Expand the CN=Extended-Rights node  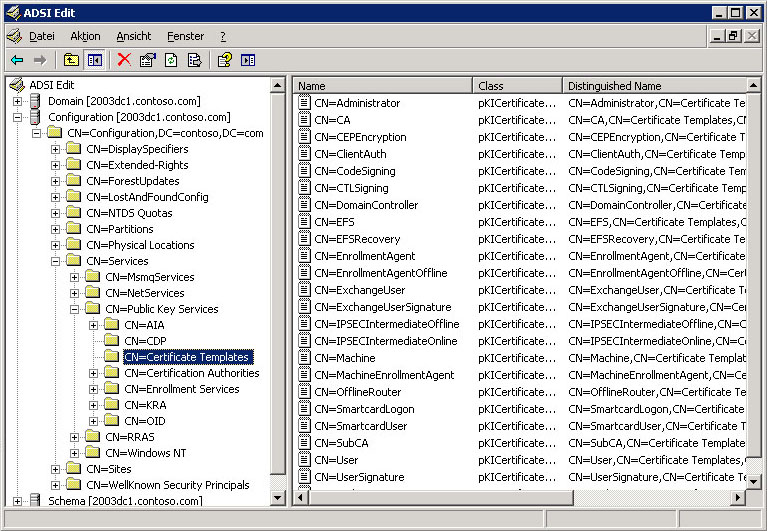coord(55,165)
